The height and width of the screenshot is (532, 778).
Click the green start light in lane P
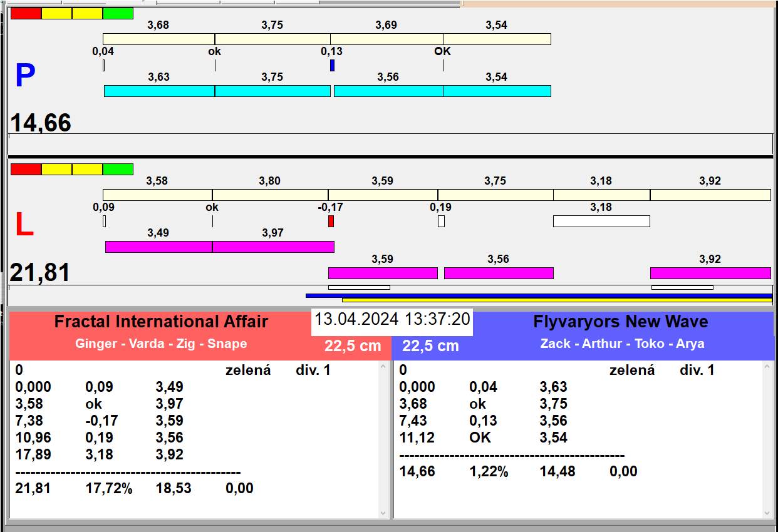click(118, 13)
